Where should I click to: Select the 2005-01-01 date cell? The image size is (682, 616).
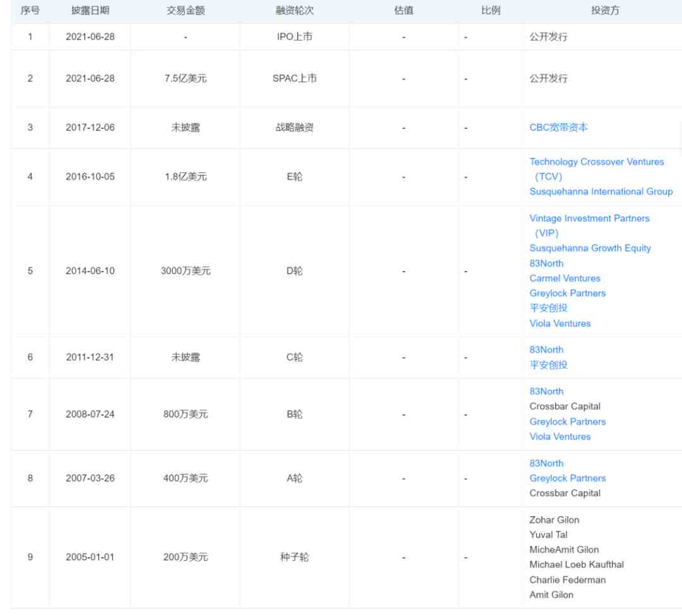[90, 557]
